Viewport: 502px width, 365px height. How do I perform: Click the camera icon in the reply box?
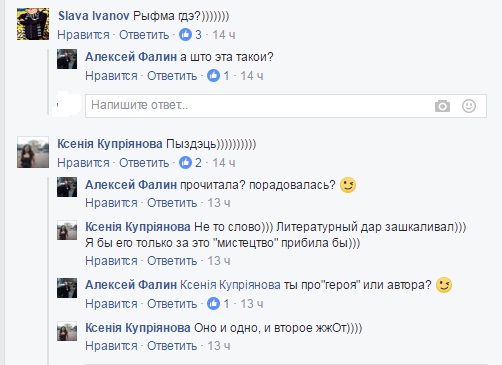coord(442,106)
